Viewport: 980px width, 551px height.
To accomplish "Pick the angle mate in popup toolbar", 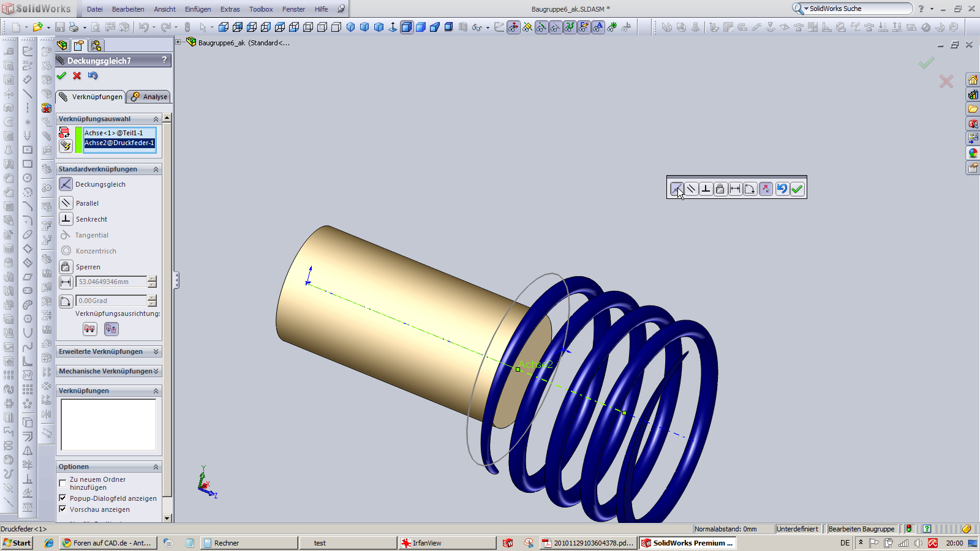I will [x=750, y=189].
